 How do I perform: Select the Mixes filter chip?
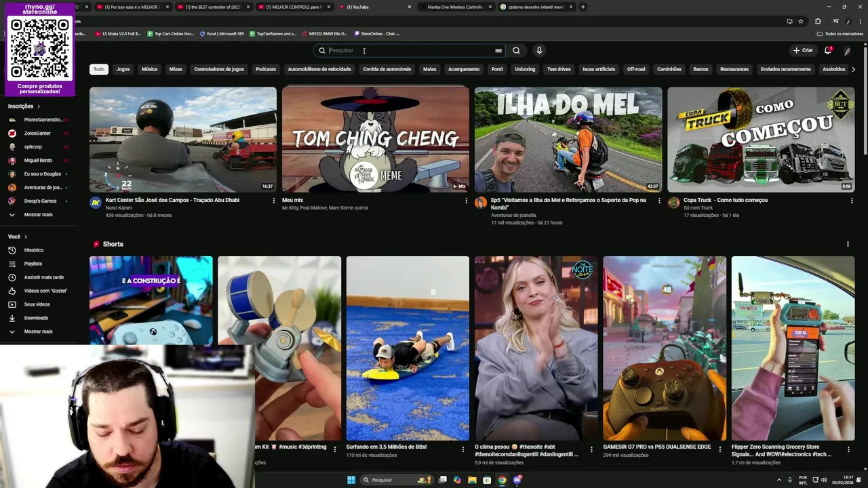(176, 69)
